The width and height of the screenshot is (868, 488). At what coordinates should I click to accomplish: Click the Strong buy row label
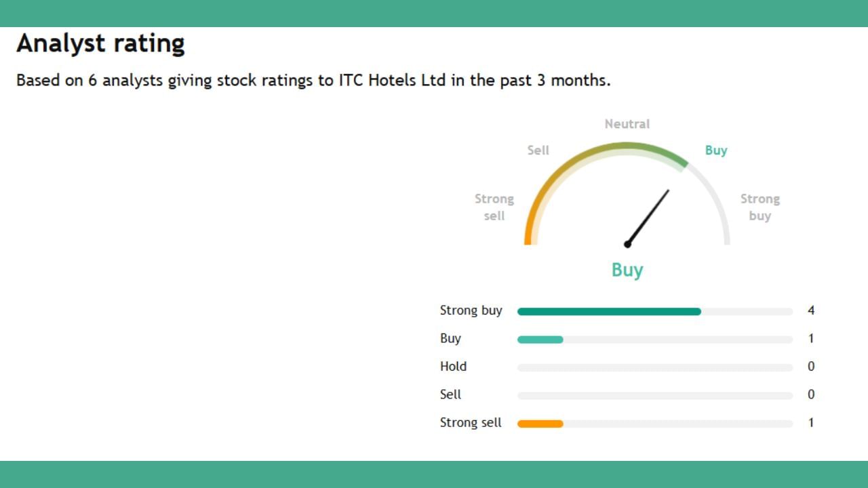[471, 310]
